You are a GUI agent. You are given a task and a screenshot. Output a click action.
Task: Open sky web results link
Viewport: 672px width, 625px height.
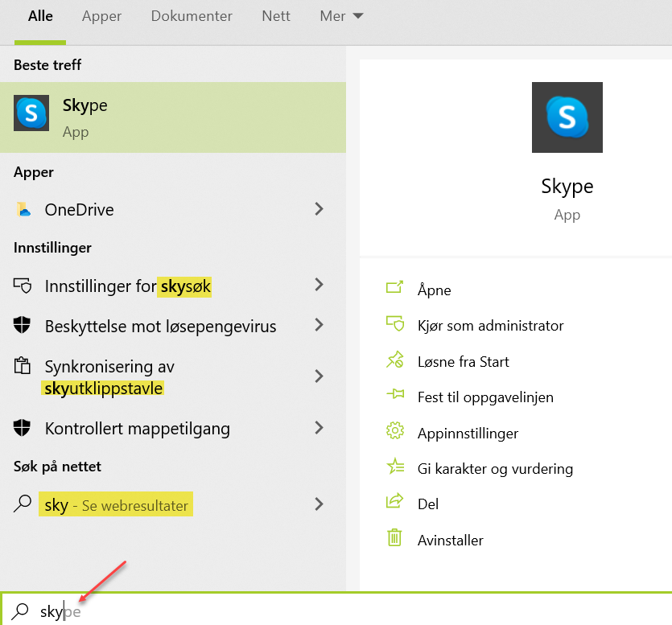(x=116, y=505)
